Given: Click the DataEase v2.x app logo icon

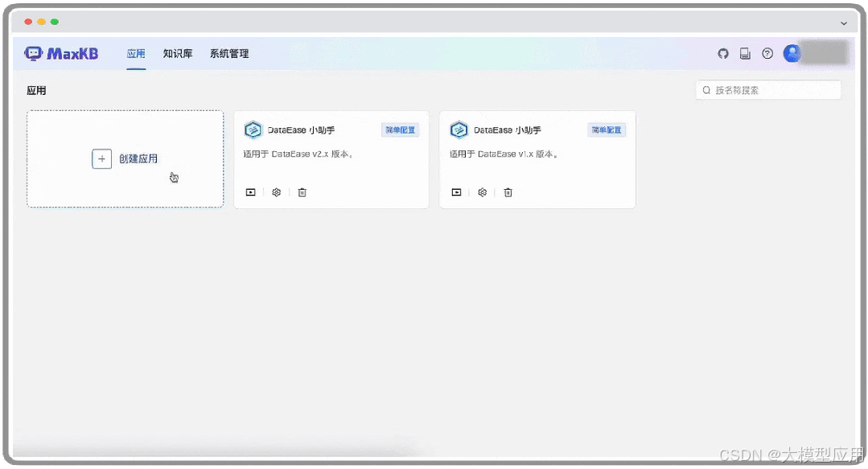Looking at the screenshot, I should pyautogui.click(x=253, y=130).
